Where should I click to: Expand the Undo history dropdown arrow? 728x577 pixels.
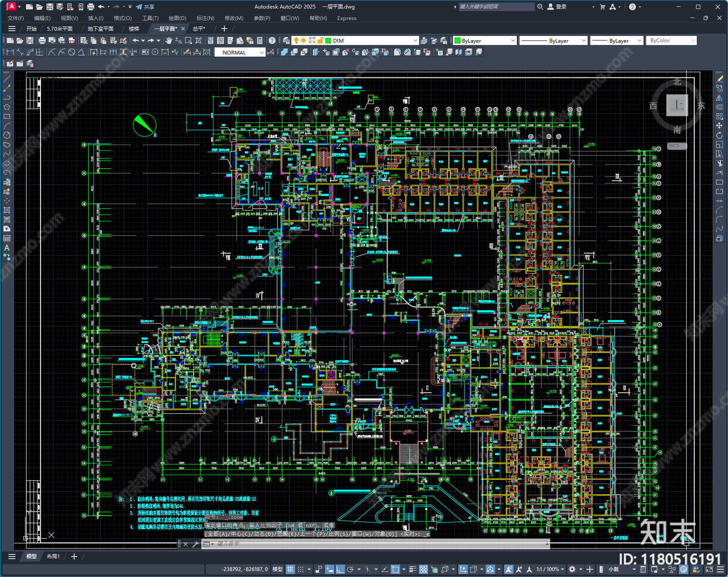[143, 40]
